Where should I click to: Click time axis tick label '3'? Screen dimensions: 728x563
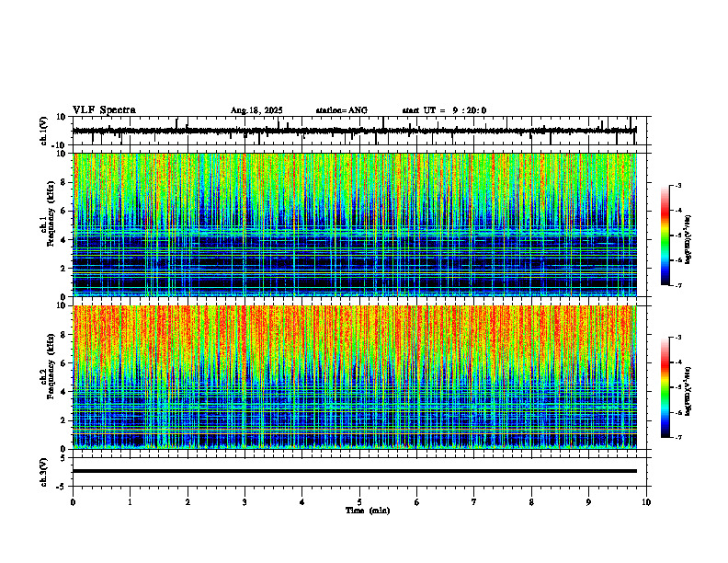[x=245, y=502]
